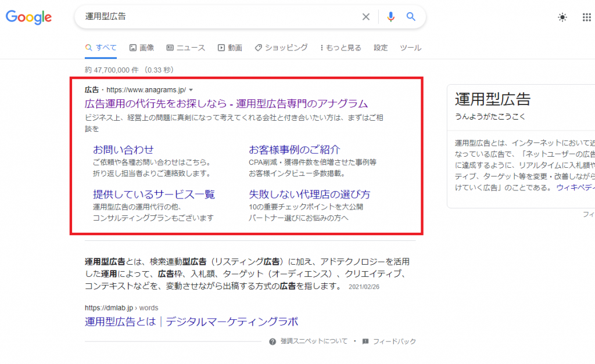
Task: Open the ウィキペディア link in the knowledge panel
Action: pos(575,188)
